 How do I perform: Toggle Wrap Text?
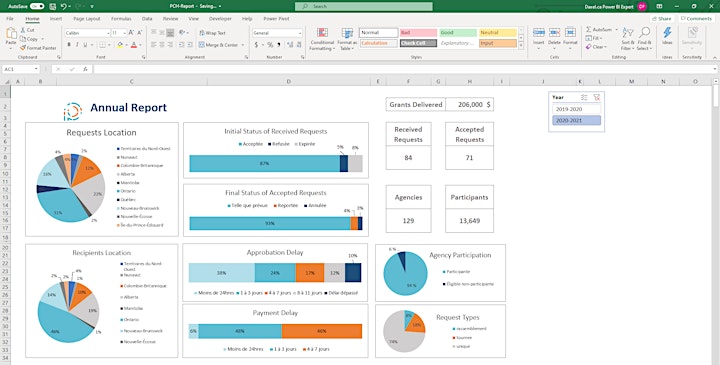212,33
